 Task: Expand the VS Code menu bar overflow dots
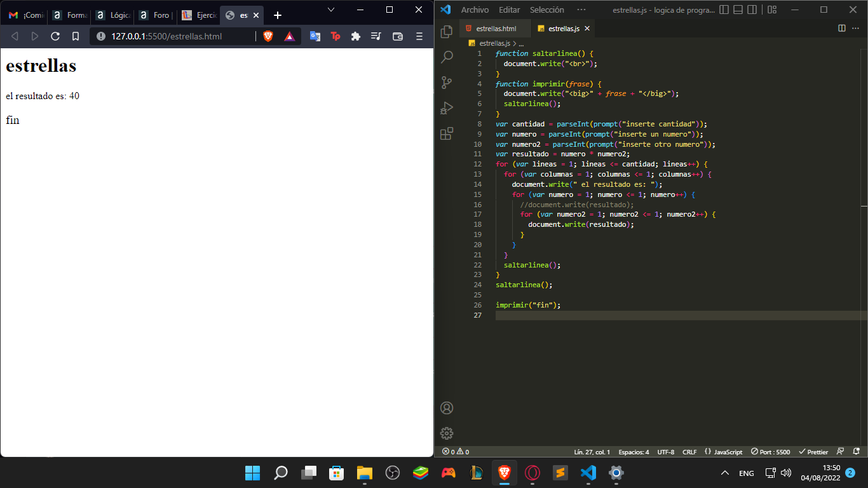pos(581,10)
